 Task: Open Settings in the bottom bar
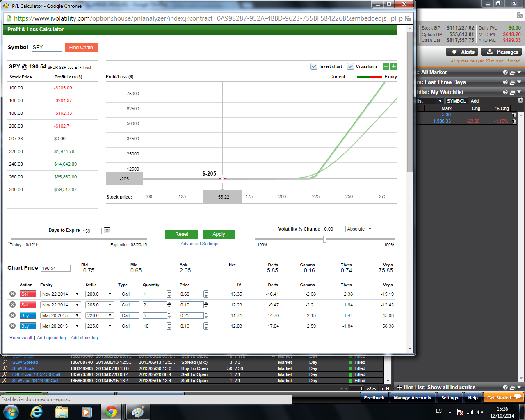450,398
